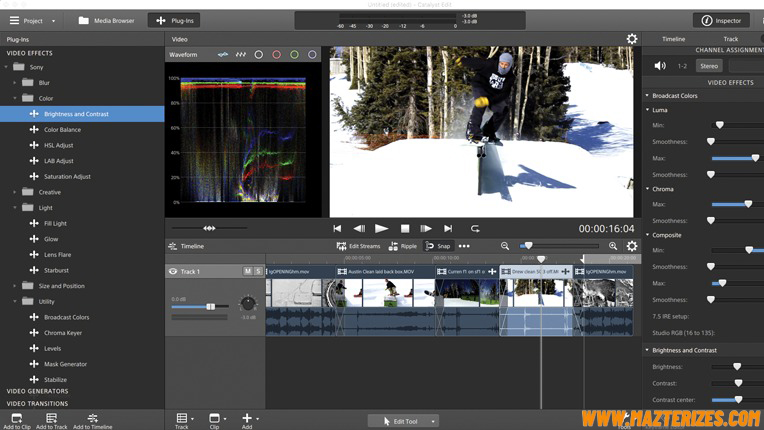Open the Project menu
The width and height of the screenshot is (764, 430).
pyautogui.click(x=32, y=20)
